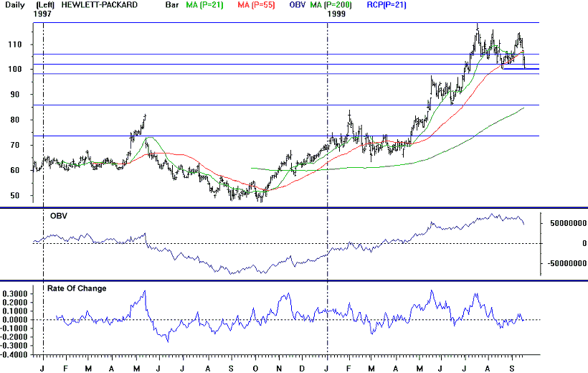The width and height of the screenshot is (588, 373).
Task: Click the MA (P=200) legend label
Action: 331,5
